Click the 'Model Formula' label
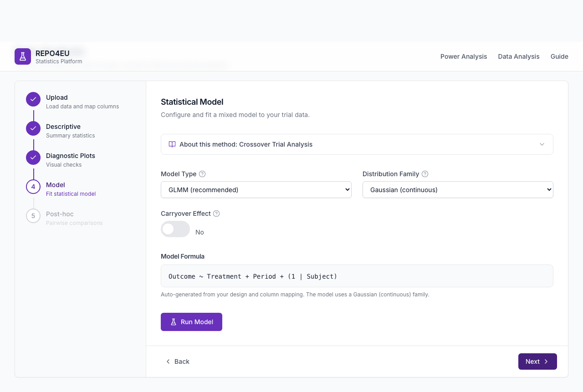The image size is (583, 392). pyautogui.click(x=183, y=256)
